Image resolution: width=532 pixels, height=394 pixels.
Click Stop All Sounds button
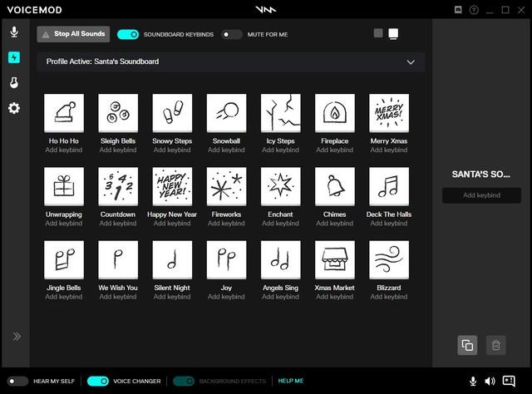click(73, 34)
